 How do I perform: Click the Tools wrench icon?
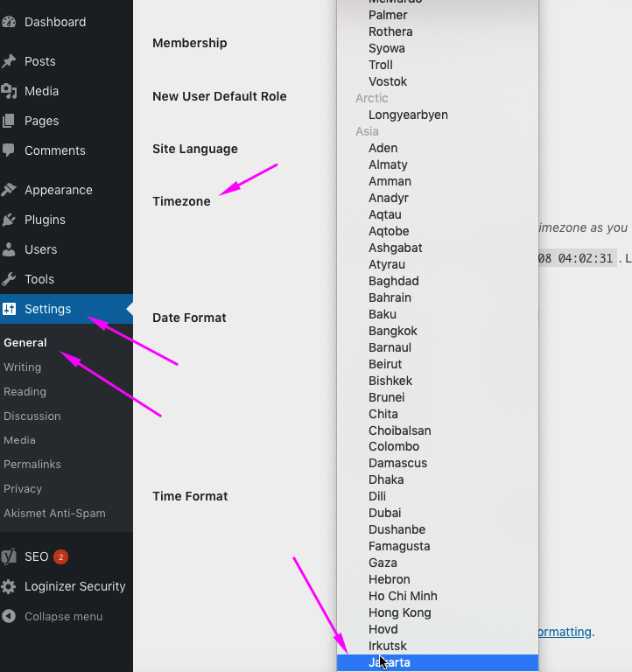click(x=9, y=279)
